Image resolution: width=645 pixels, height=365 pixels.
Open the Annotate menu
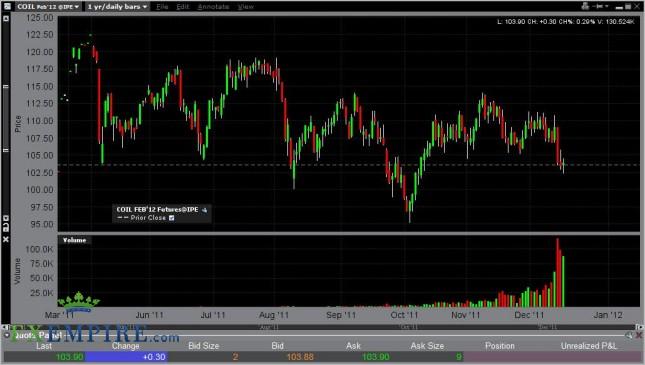[x=213, y=7]
